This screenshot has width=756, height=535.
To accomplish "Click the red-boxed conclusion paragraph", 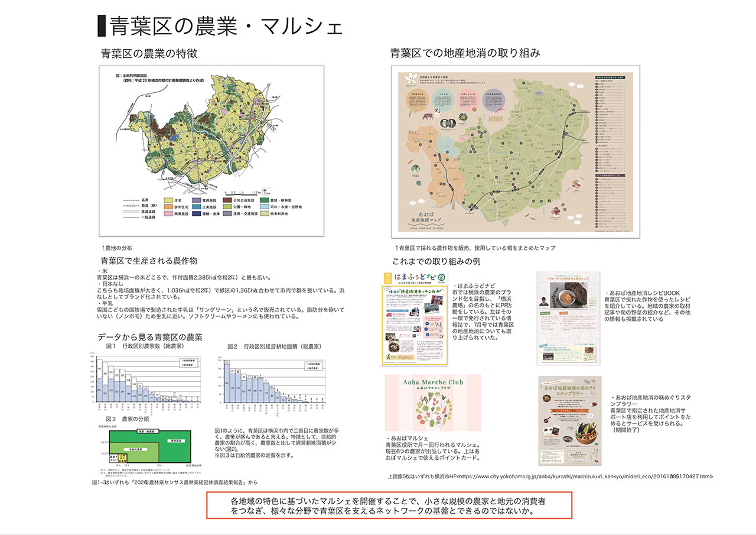I will (389, 504).
